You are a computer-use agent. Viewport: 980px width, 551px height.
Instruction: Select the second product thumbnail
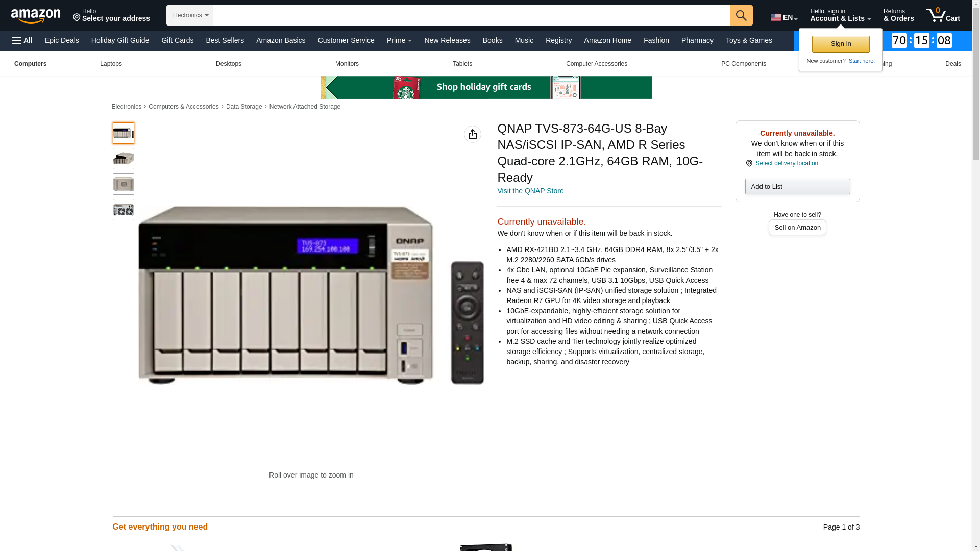[123, 159]
